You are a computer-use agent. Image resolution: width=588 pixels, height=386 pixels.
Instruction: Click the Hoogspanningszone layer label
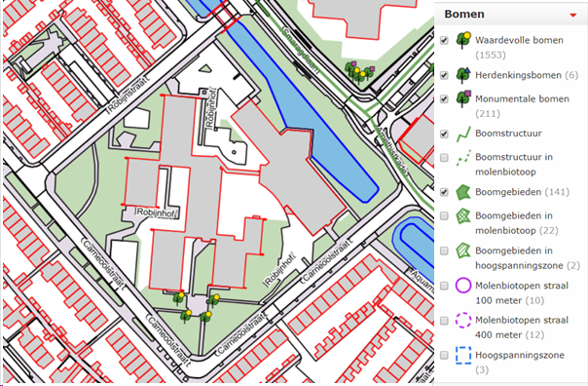(520, 355)
